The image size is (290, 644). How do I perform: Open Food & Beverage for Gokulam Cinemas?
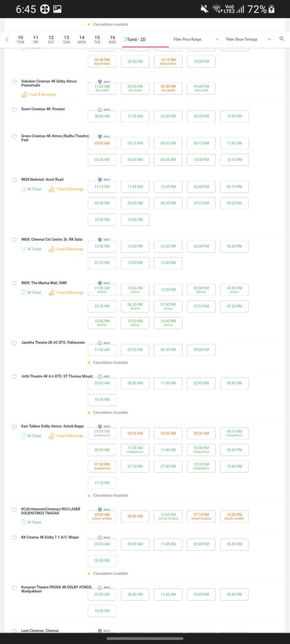point(39,94)
